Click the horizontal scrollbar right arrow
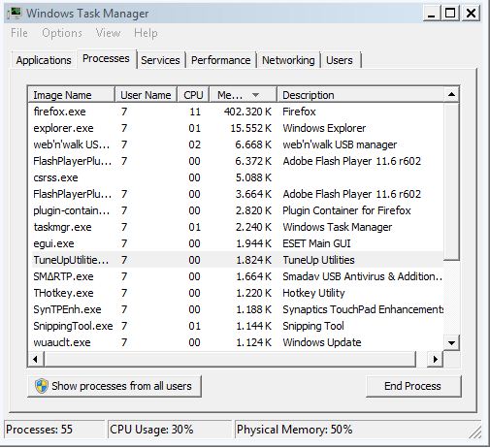Screen dimensions: 490x448 click(x=436, y=359)
